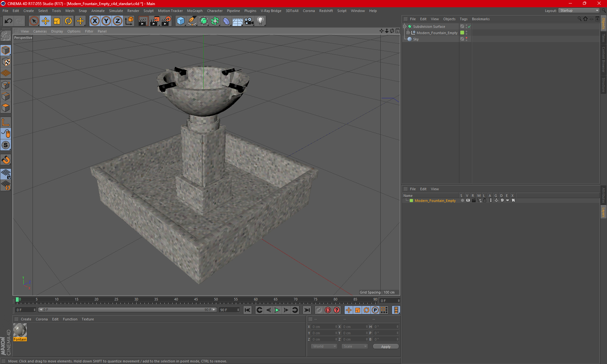
Task: Select the Scale tool
Action: 57,21
